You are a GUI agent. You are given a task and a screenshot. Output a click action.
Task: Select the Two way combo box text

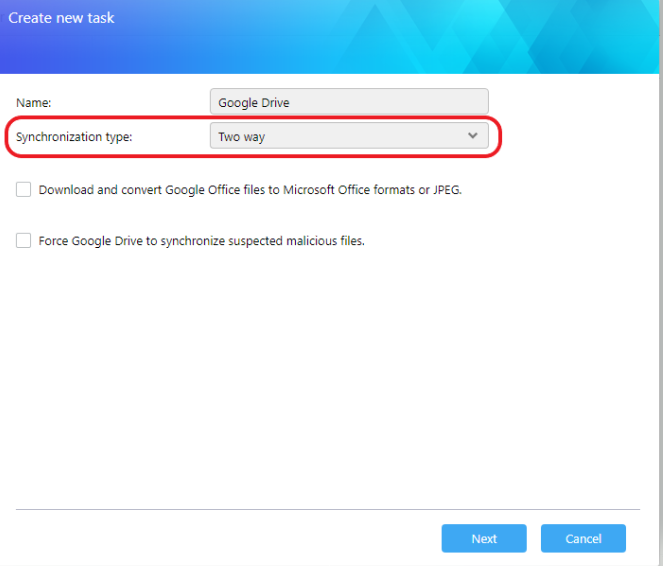241,137
